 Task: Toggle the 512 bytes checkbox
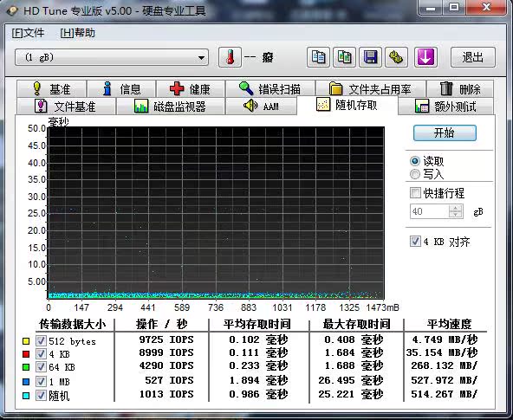pos(41,341)
